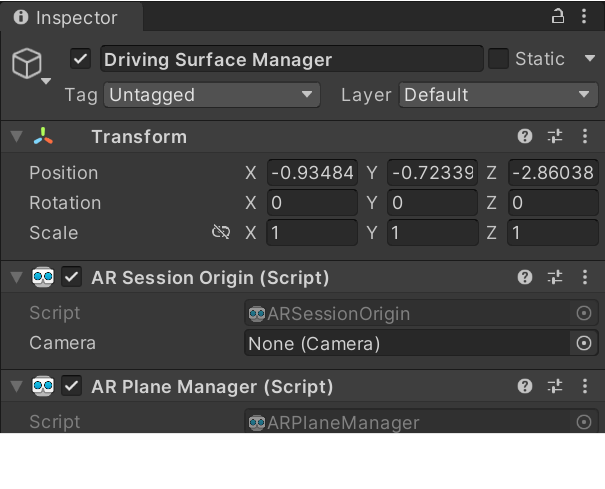Toggle the Scale constrained proportions link
The image size is (605, 489).
point(221,233)
